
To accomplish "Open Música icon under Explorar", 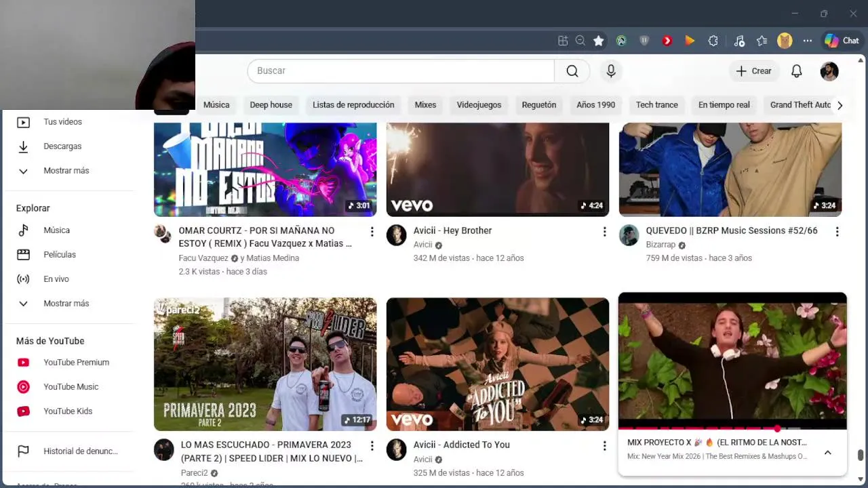I will (x=23, y=230).
